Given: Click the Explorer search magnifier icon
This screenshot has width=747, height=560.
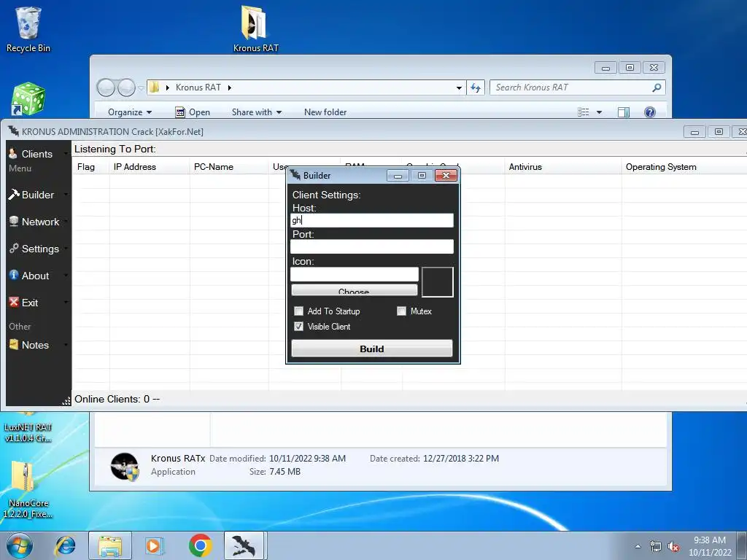Looking at the screenshot, I should coord(657,87).
